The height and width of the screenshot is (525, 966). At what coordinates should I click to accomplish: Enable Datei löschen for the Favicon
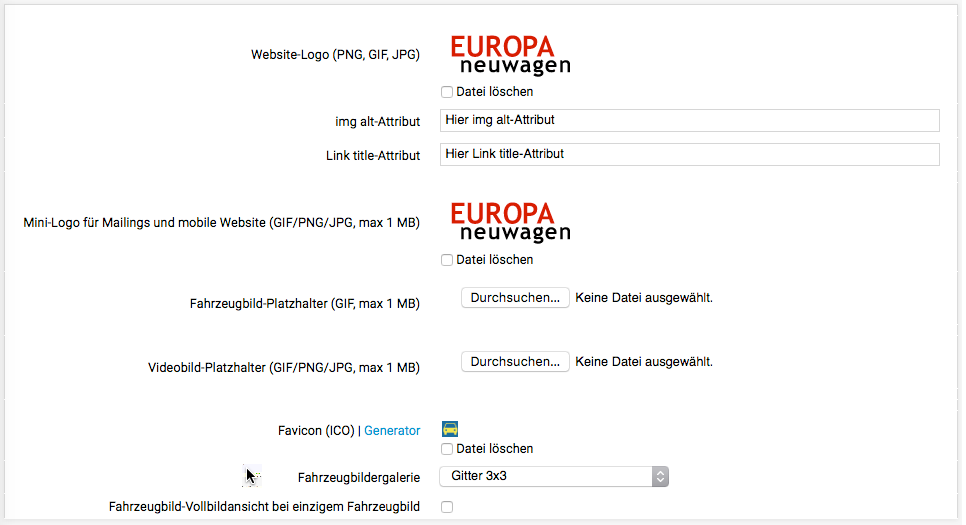tap(447, 449)
